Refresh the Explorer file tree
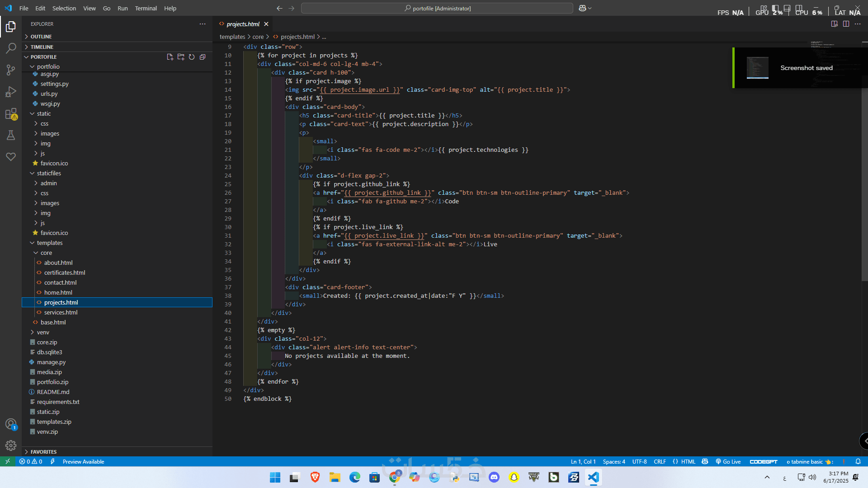This screenshot has width=868, height=488. [x=192, y=57]
